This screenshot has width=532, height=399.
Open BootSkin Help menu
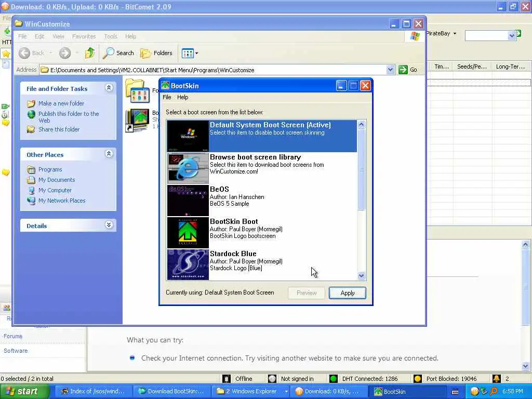click(182, 97)
